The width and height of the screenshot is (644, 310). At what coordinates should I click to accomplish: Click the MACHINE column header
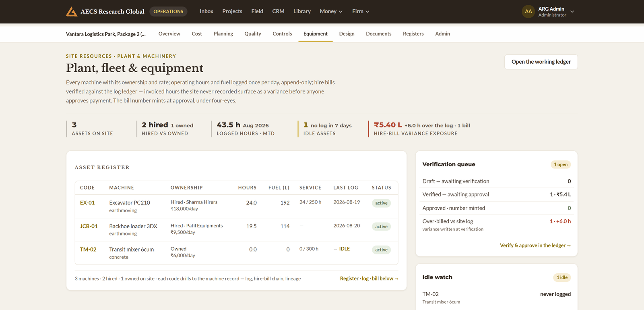coord(122,188)
